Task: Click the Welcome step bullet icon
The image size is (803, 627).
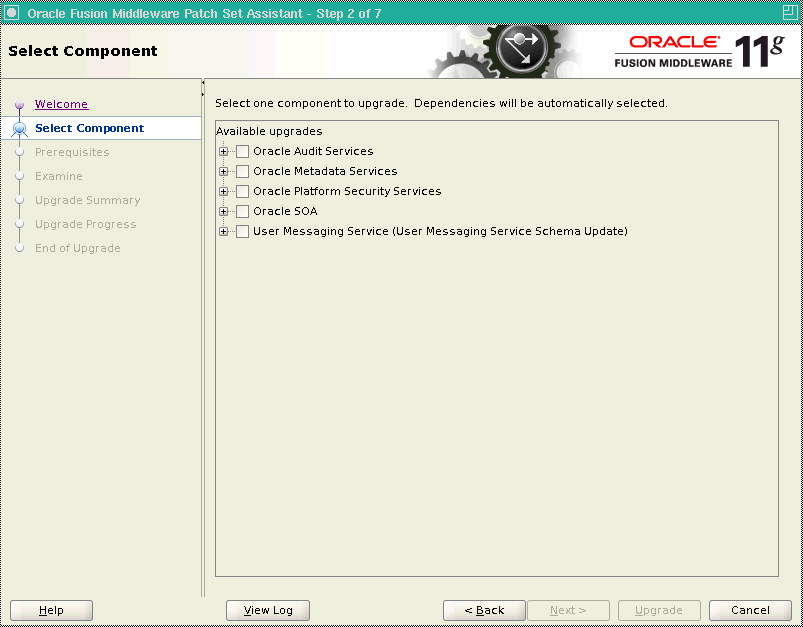Action: tap(19, 105)
